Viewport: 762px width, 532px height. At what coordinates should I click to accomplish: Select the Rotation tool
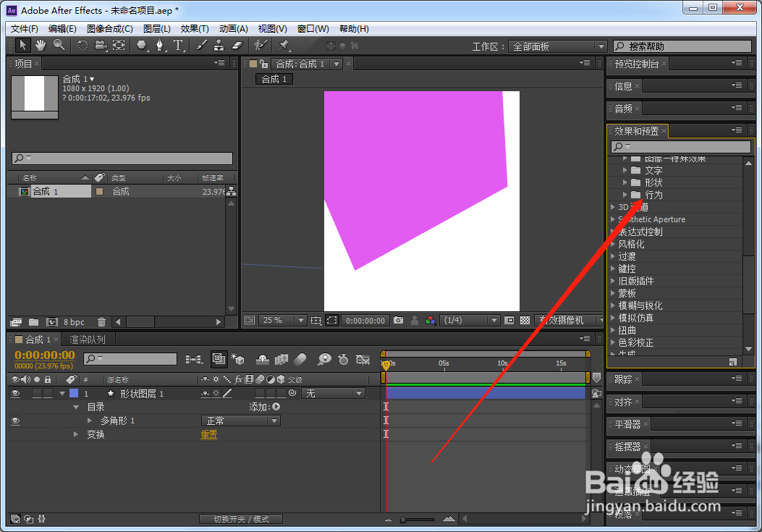pos(82,46)
